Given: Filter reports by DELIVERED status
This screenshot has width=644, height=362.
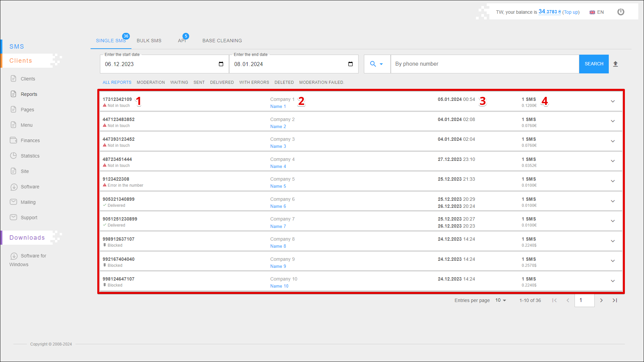Looking at the screenshot, I should pos(222,82).
